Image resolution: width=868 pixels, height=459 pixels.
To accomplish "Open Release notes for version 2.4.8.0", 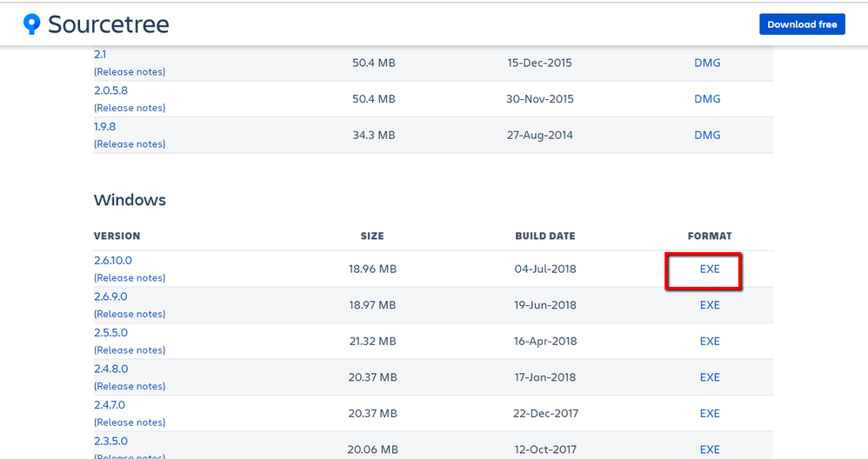I will coord(130,386).
